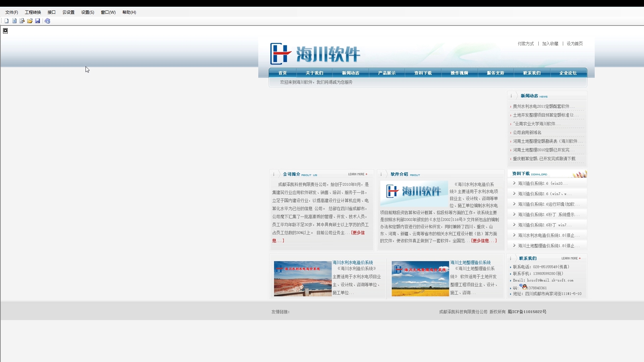Click the 海川软件 banner in 软件介绍
Screen dimensions: 644x362
point(414,193)
